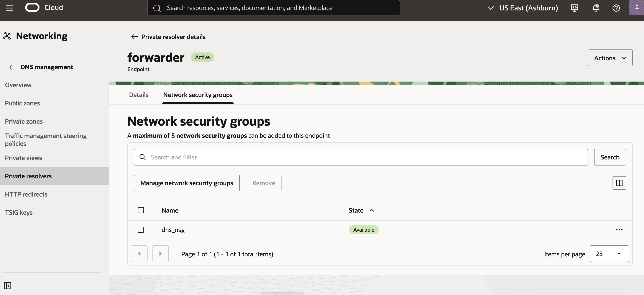Screen dimensions: 644x295
Task: Launch Cloud Shell from the top bar
Action: (x=574, y=8)
